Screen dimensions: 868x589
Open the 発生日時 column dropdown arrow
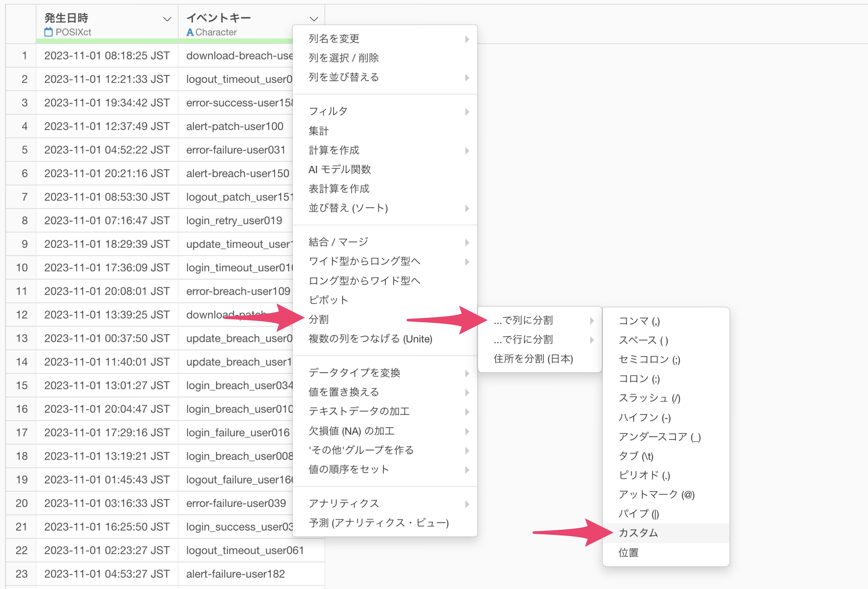coord(167,19)
